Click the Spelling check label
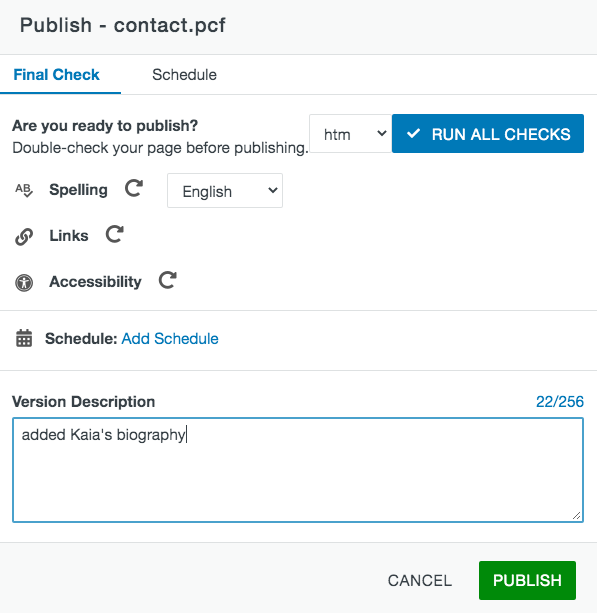 coord(78,190)
